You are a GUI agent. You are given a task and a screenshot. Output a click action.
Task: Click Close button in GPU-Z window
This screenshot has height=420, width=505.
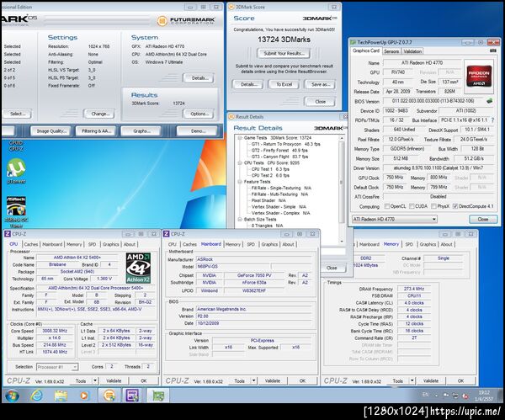tap(483, 219)
